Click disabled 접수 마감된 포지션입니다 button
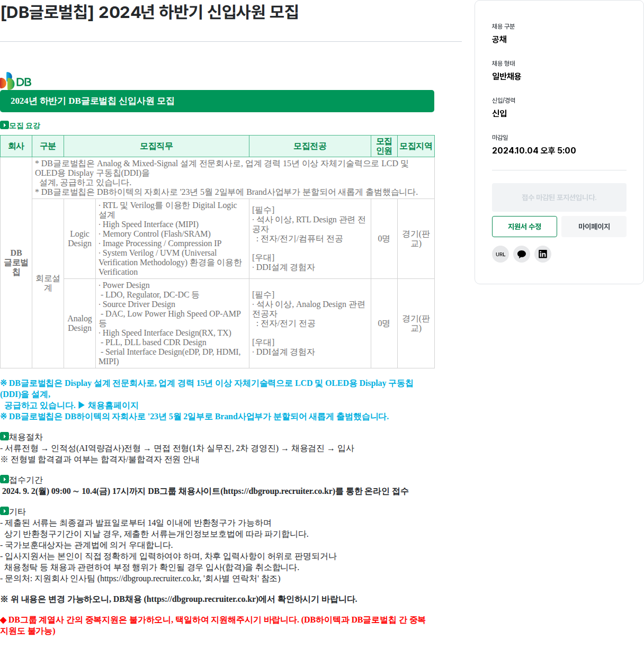The image size is (644, 667). tap(559, 197)
